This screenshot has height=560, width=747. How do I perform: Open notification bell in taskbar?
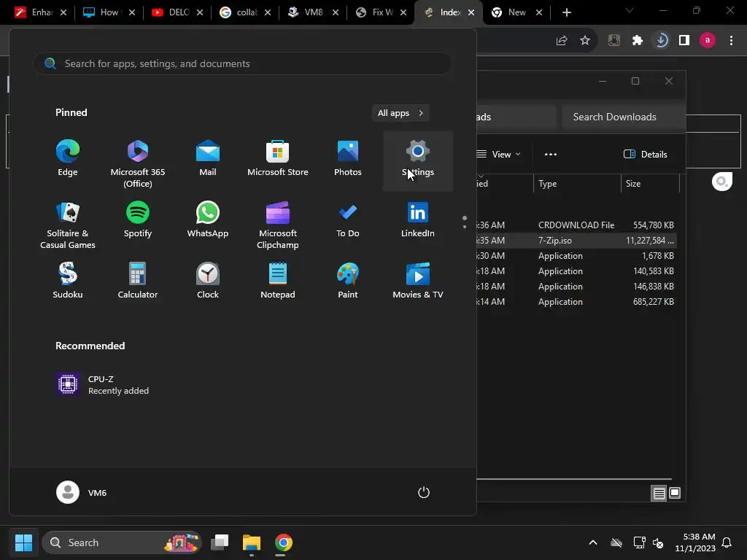pos(727,542)
